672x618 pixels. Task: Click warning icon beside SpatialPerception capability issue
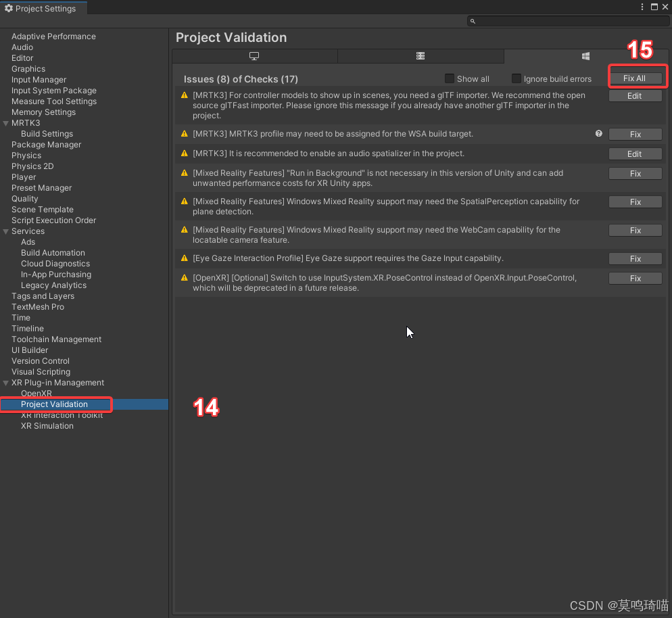pos(185,201)
